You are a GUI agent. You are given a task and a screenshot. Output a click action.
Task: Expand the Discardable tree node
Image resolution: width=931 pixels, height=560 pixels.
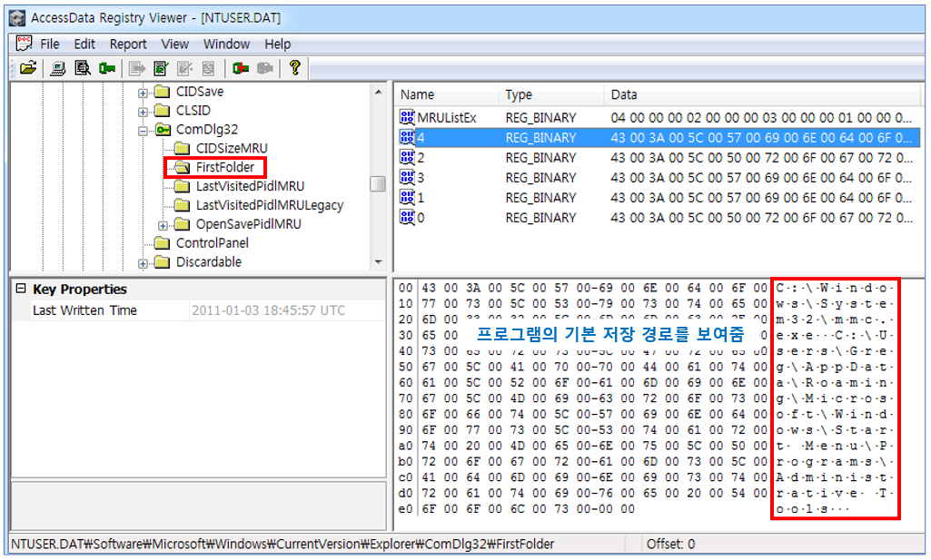tap(143, 263)
